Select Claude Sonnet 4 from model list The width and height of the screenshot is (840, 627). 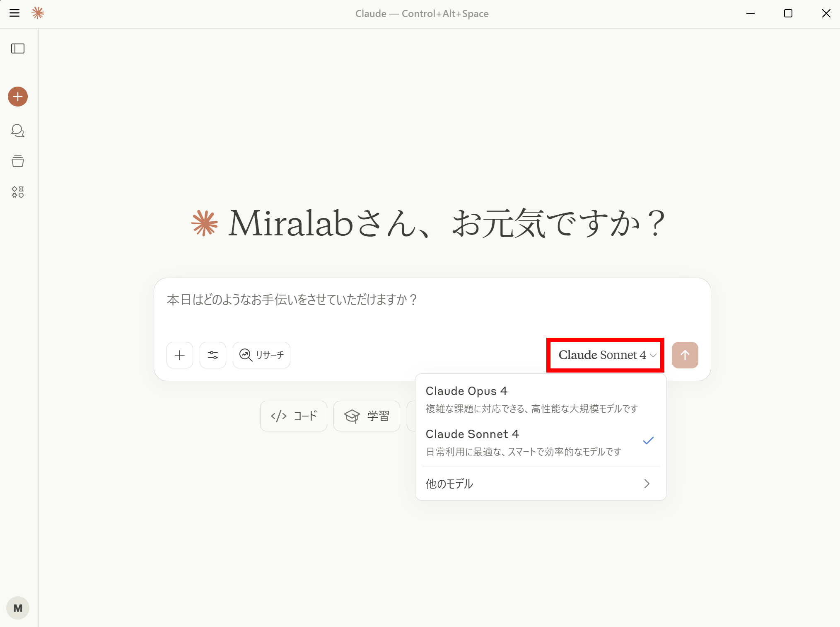tap(541, 443)
